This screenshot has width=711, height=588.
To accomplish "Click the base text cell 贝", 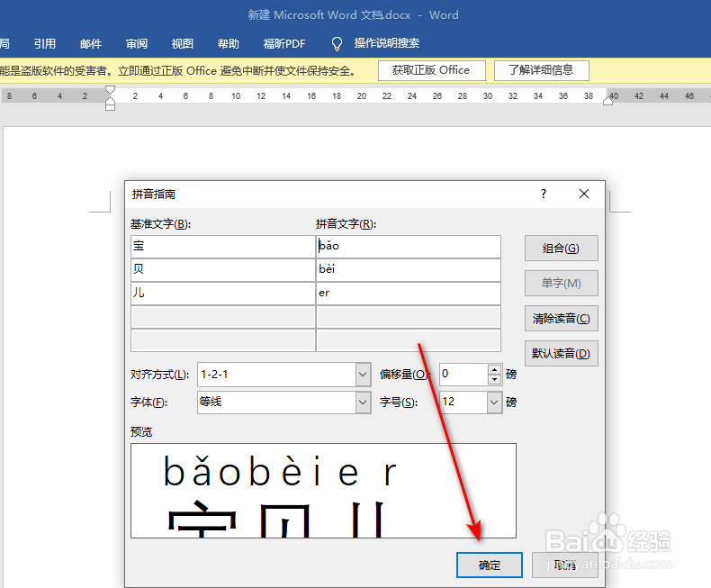I will tap(222, 270).
